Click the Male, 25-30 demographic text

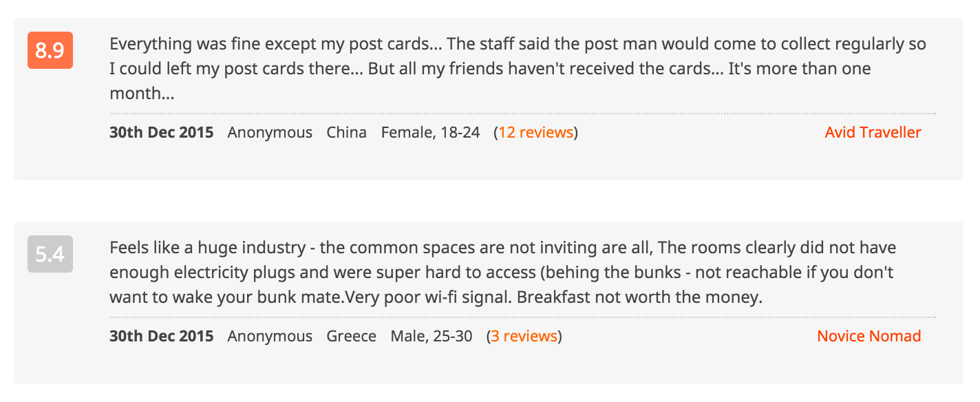point(432,336)
